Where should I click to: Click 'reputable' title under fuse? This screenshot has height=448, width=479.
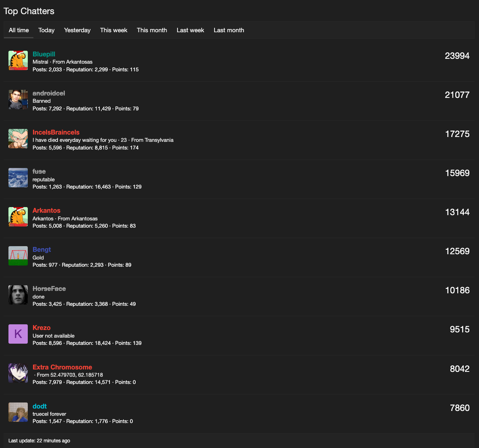coord(44,180)
